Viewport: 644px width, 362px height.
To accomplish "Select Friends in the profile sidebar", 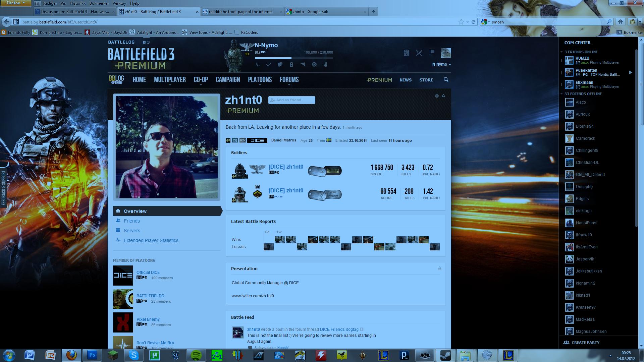I will (x=131, y=221).
